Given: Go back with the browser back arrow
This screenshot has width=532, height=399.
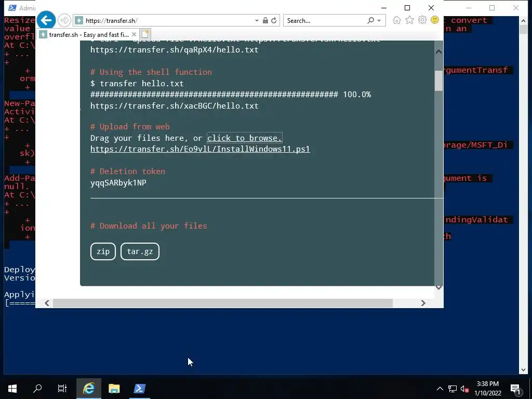Looking at the screenshot, I should (x=46, y=20).
